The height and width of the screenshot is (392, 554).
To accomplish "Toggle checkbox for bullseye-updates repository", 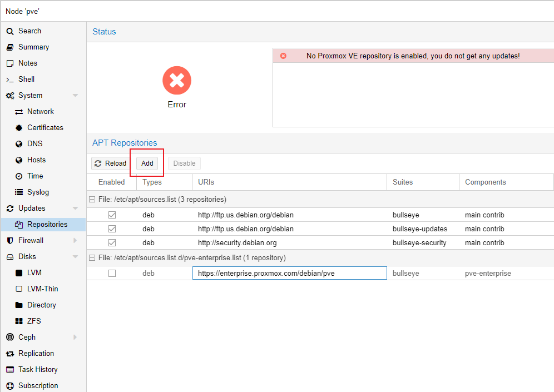I will coord(112,229).
